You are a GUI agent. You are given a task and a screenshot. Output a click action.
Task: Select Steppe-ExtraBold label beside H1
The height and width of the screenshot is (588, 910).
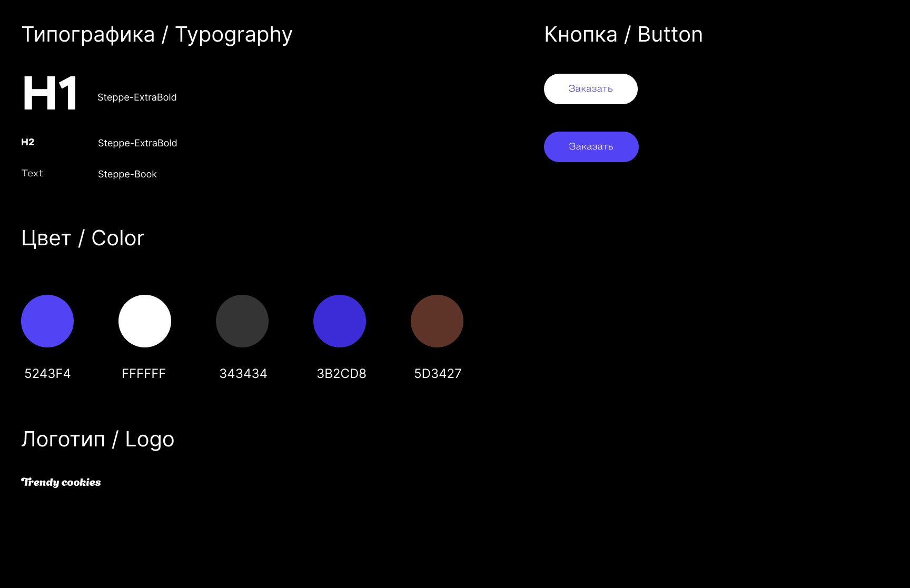click(137, 97)
